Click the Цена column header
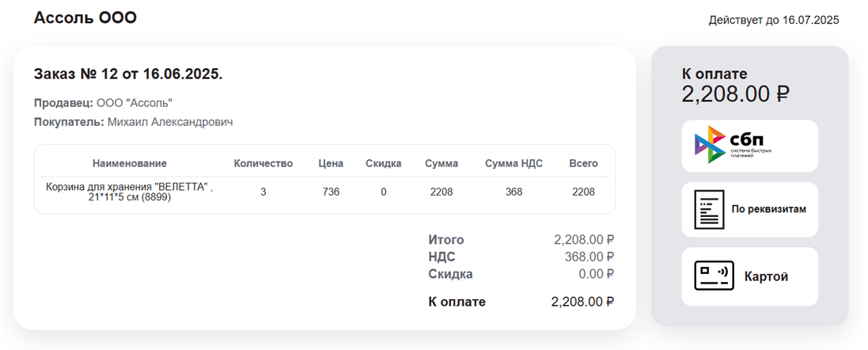The height and width of the screenshot is (350, 868). [331, 163]
